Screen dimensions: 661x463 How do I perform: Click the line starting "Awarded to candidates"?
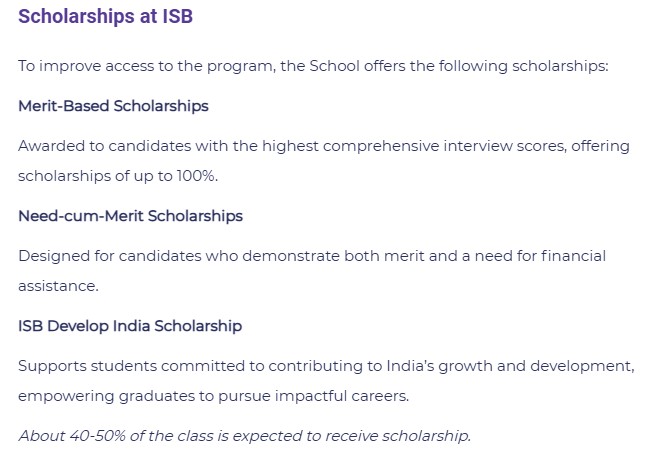pyautogui.click(x=323, y=145)
